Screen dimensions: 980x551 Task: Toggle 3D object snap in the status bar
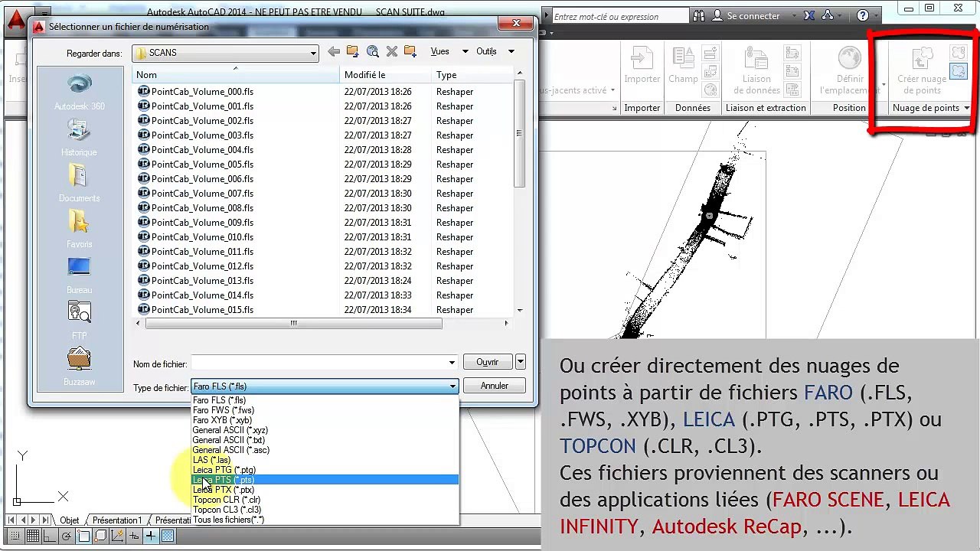[x=100, y=536]
